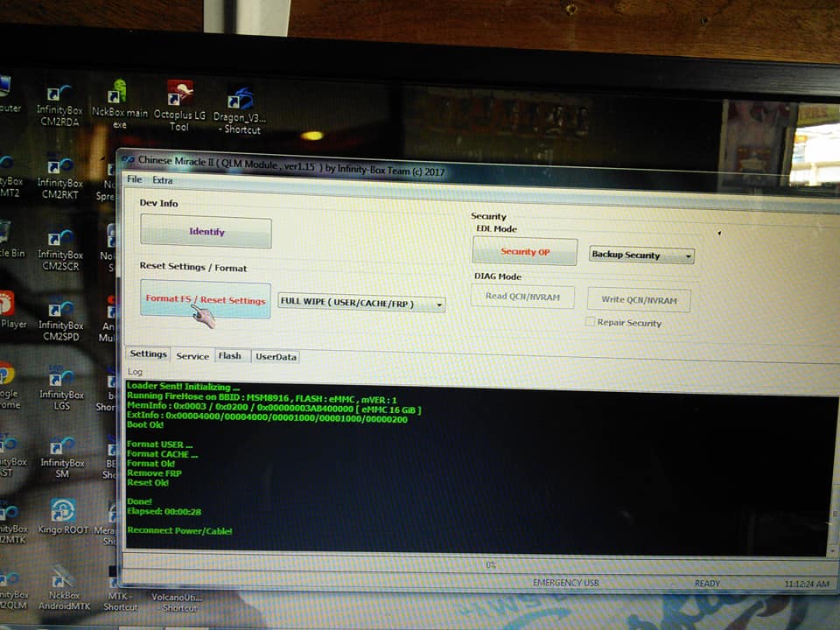Switch to the UserData tab
The image size is (840, 630).
pos(276,357)
